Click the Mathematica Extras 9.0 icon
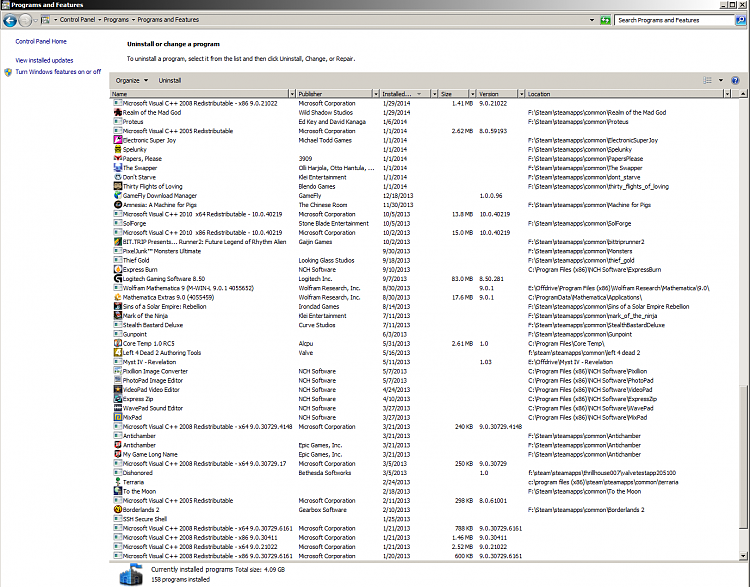 [x=118, y=297]
